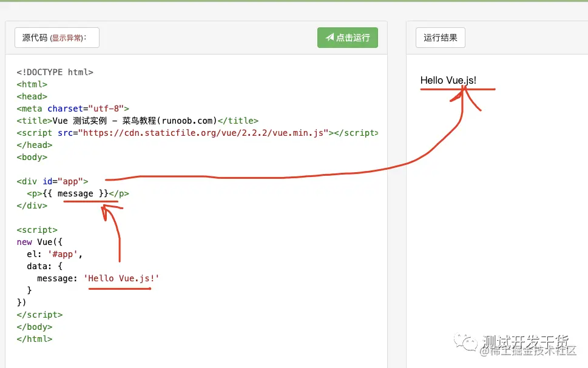Click the el: '#app' code line
The height and width of the screenshot is (368, 588).
point(55,254)
